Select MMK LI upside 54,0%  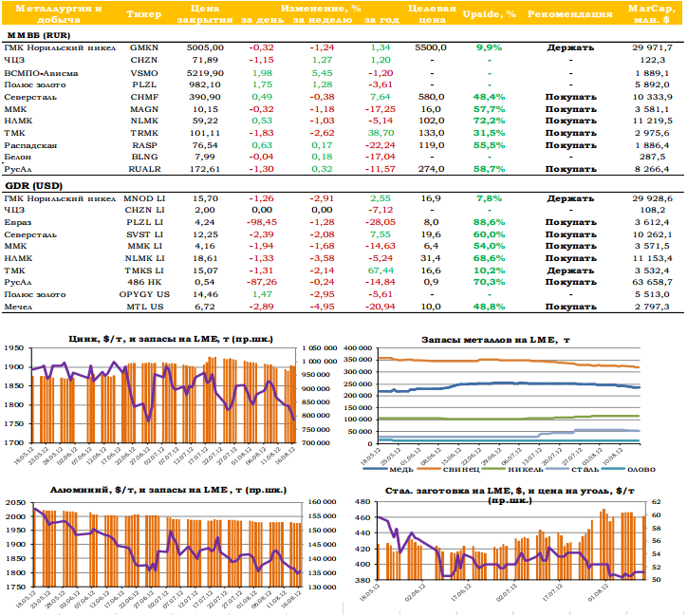point(489,246)
